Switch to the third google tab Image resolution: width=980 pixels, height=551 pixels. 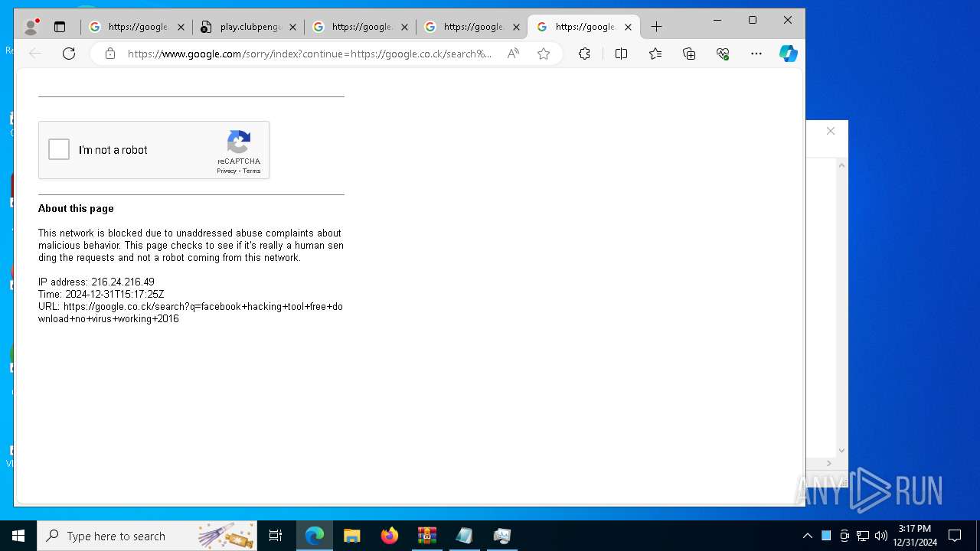(360, 27)
